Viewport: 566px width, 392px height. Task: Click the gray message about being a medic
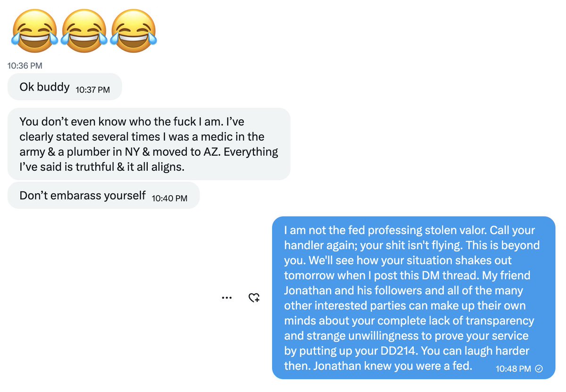[x=149, y=144]
